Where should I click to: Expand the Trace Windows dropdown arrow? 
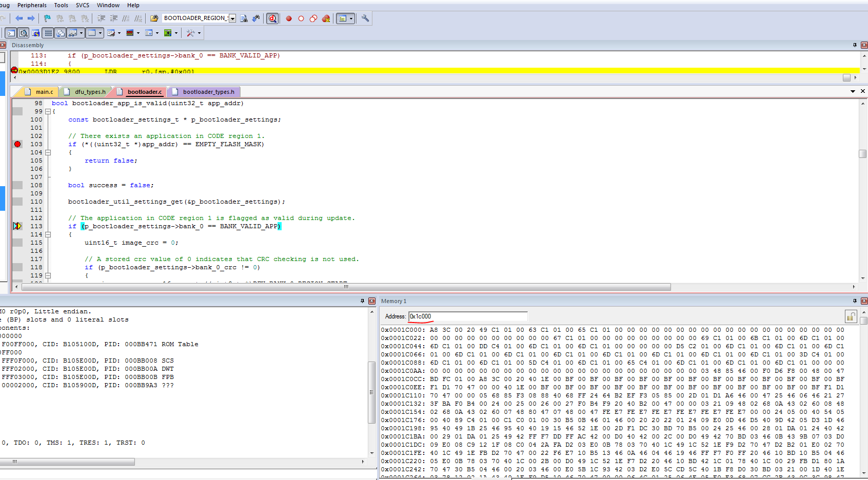pos(157,33)
